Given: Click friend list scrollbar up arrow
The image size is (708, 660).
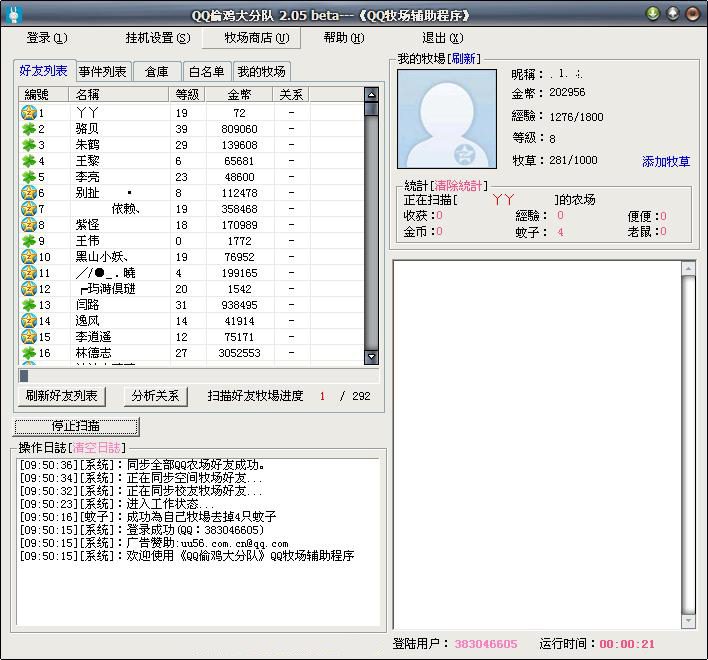Looking at the screenshot, I should pyautogui.click(x=371, y=94).
